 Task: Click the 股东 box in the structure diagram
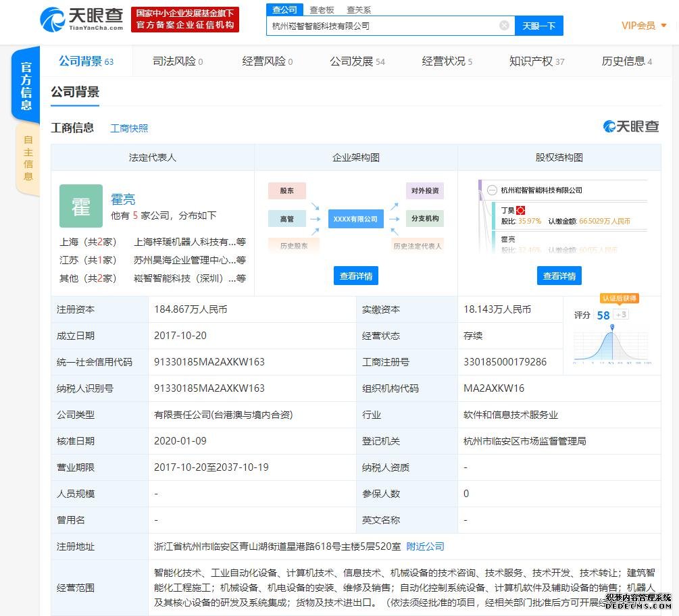coord(286,190)
